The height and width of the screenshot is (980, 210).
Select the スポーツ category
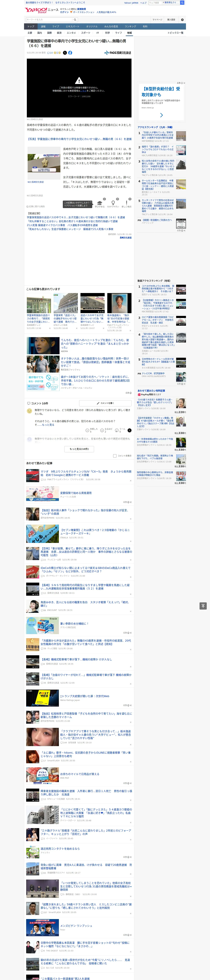[x=86, y=33]
